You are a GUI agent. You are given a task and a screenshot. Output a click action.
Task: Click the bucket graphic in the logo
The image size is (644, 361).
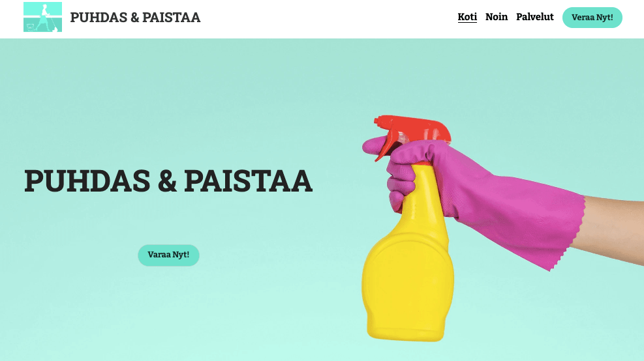coord(31,27)
